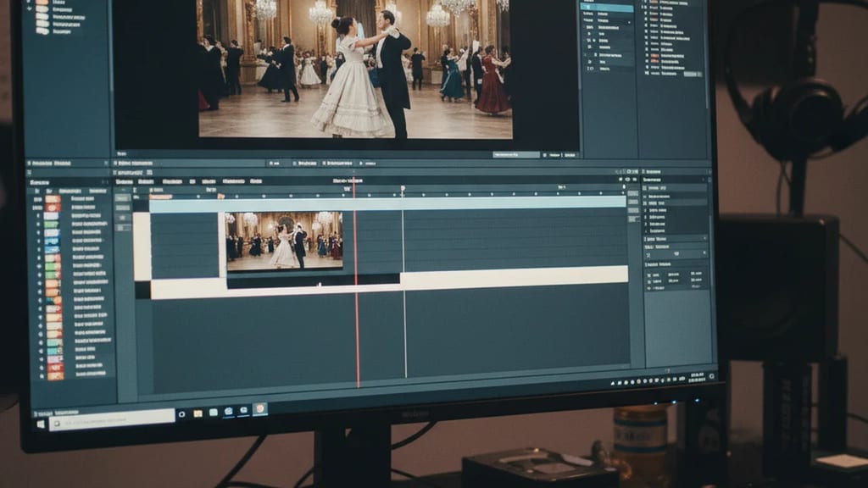Click the ballroom dance preview monitor
The image size is (868, 488).
coord(355,69)
